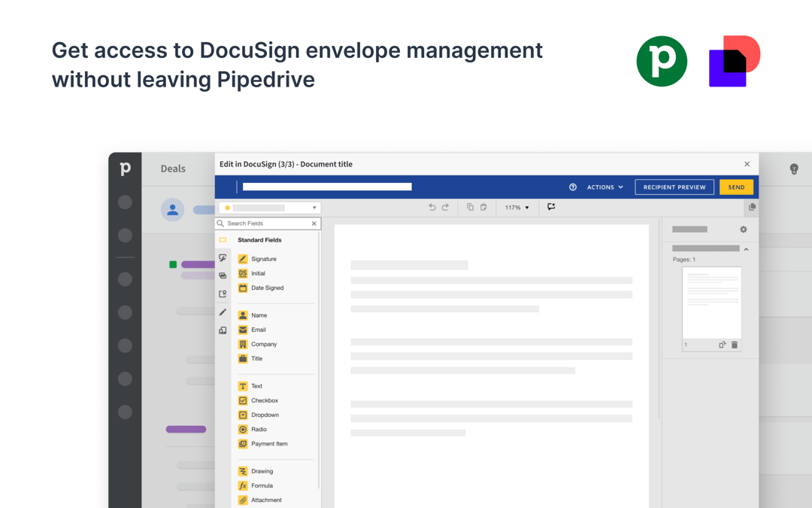Click the yellow recipient color dot
The image size is (812, 508).
tap(227, 207)
